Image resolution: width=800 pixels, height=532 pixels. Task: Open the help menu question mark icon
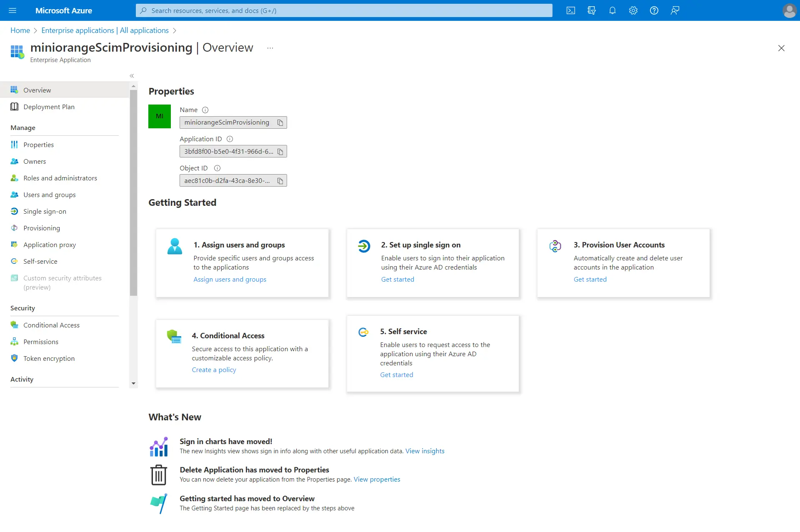pyautogui.click(x=654, y=10)
